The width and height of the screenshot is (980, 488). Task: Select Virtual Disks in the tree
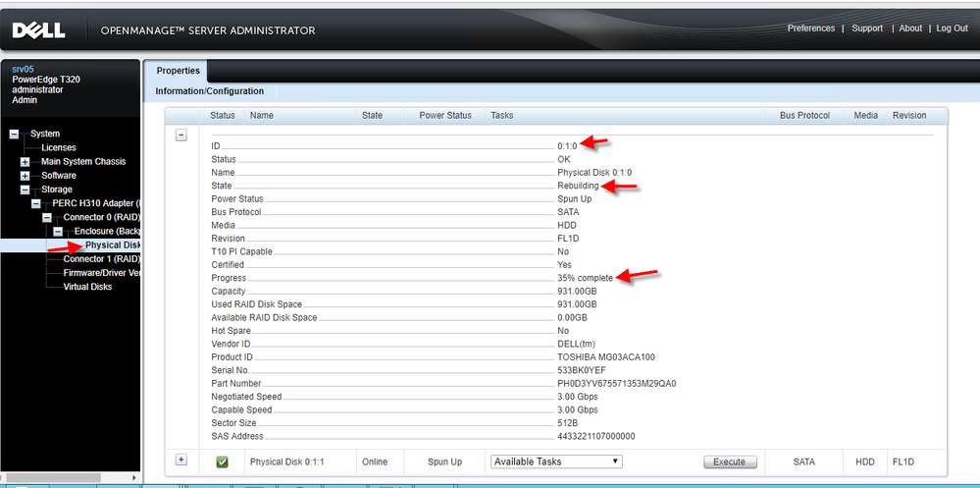click(x=87, y=287)
